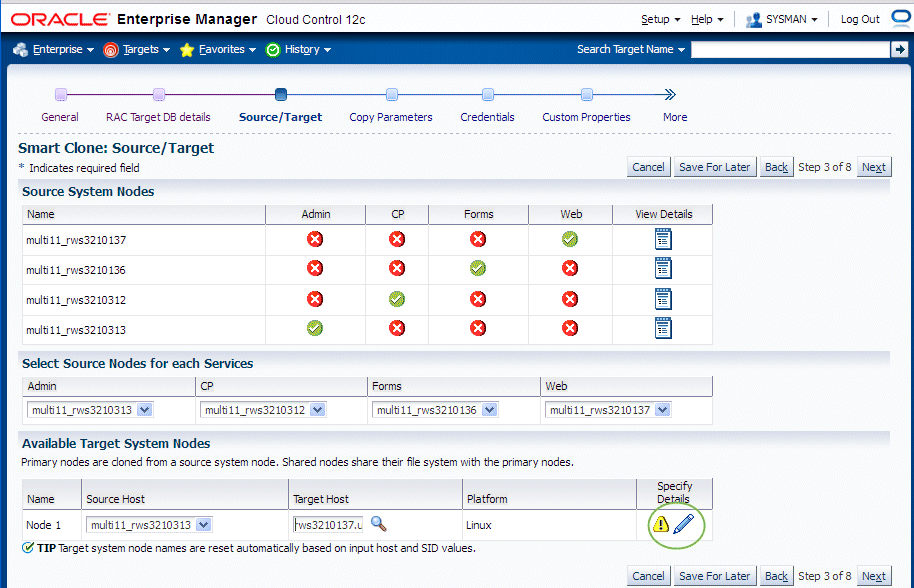View details for multi11_rws3210312 node
Image resolution: width=914 pixels, height=588 pixels.
click(663, 299)
